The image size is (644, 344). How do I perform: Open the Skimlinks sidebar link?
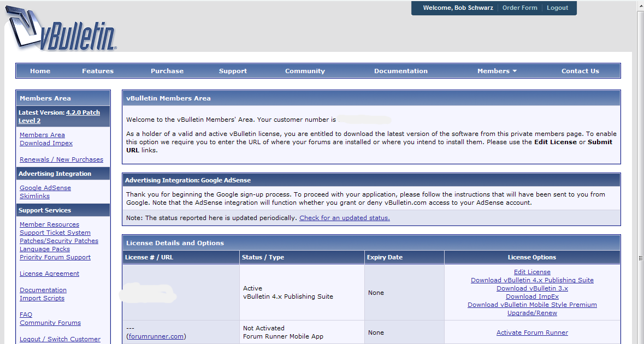tap(34, 196)
